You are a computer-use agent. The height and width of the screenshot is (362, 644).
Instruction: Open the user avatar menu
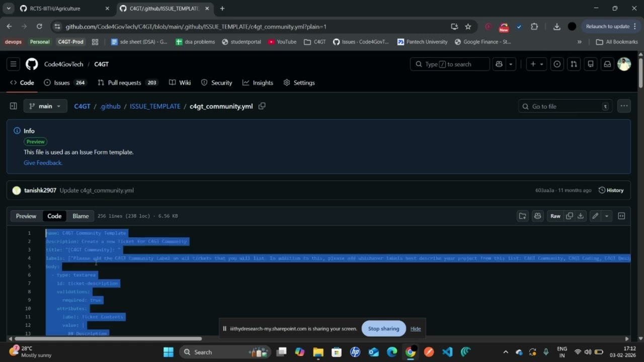624,64
